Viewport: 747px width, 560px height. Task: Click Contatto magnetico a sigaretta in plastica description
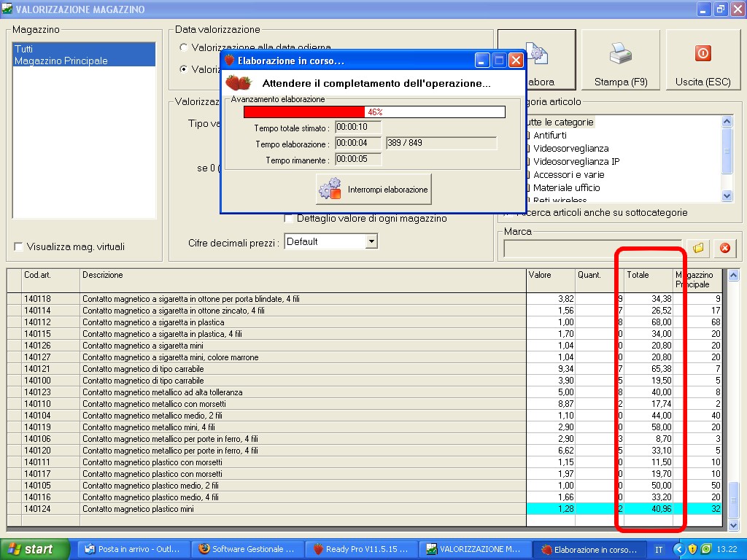coord(153,322)
